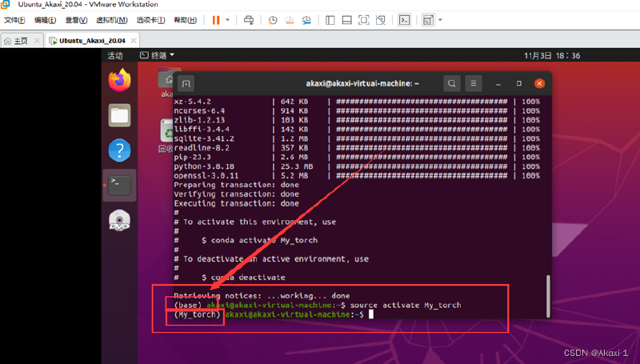Send Ctrl+Alt+Del to the virtual machine
This screenshot has width=640, height=364.
(x=249, y=20)
